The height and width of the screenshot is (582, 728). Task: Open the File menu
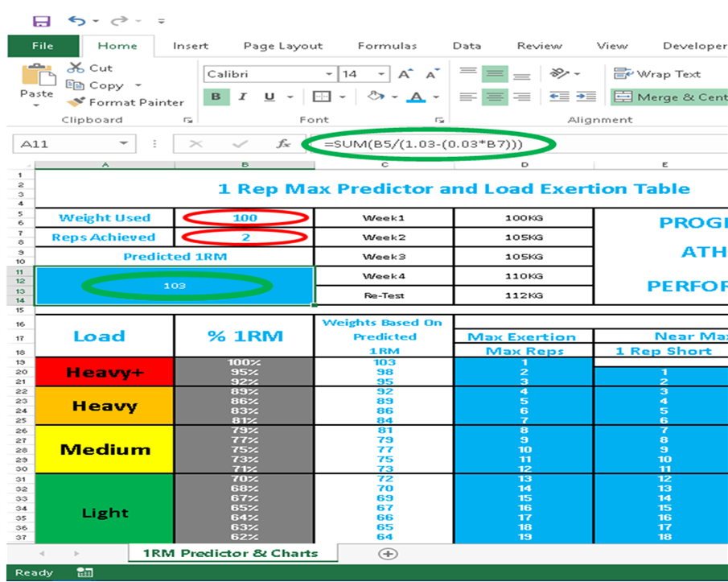42,46
